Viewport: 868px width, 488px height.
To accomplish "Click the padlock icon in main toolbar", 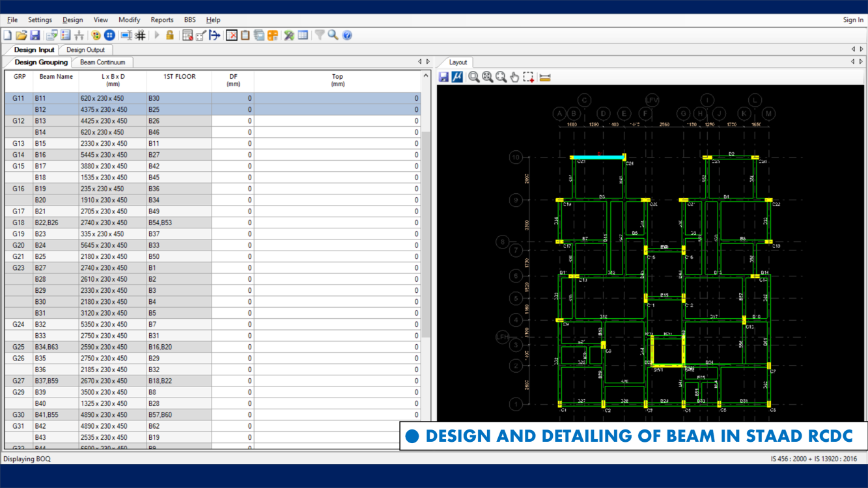I will pos(170,35).
